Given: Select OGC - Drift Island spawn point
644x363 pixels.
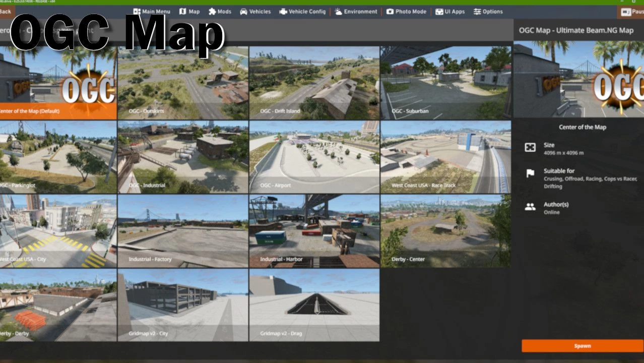Looking at the screenshot, I should [314, 83].
